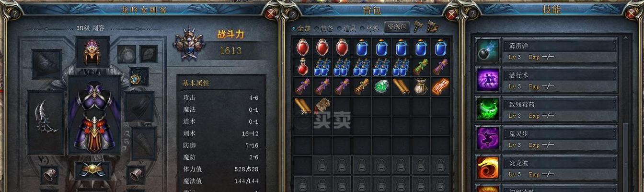Click the single hammer icon in backpack
This screenshot has width=644, height=192.
[418, 27]
